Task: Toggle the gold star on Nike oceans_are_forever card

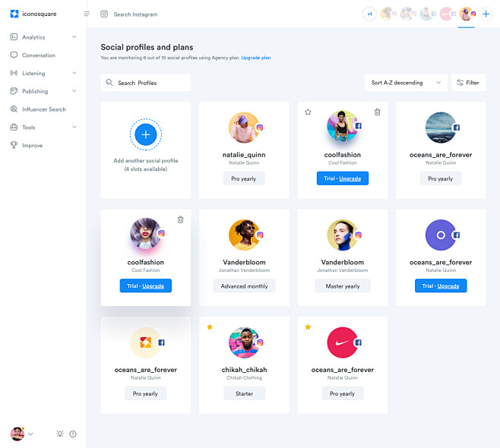Action: click(308, 327)
